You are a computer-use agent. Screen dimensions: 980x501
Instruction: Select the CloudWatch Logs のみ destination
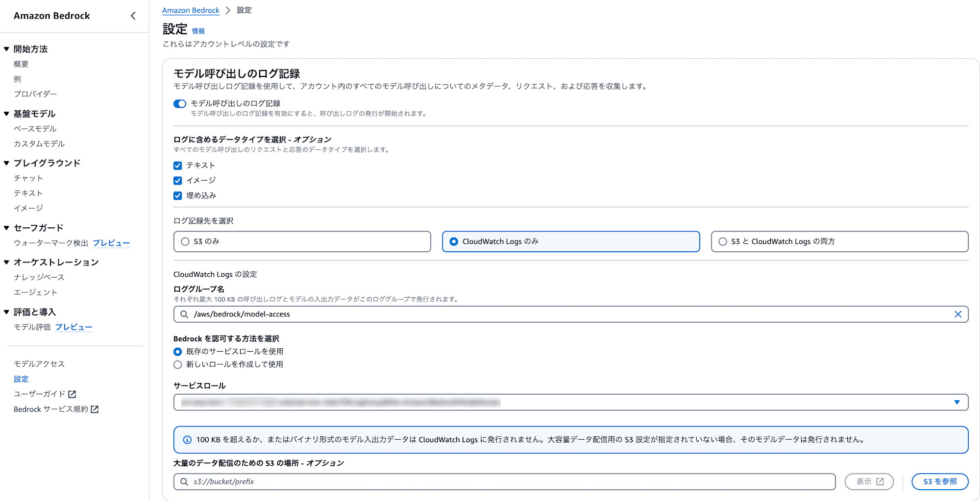[x=571, y=241]
